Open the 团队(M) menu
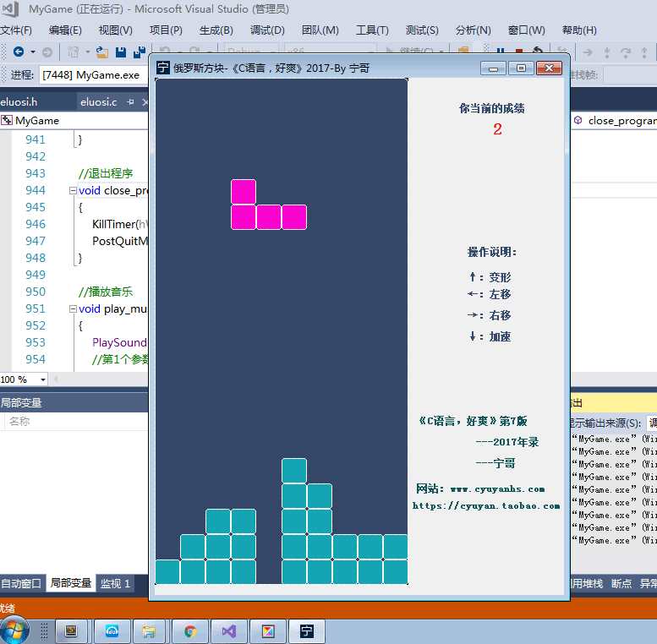 [320, 30]
